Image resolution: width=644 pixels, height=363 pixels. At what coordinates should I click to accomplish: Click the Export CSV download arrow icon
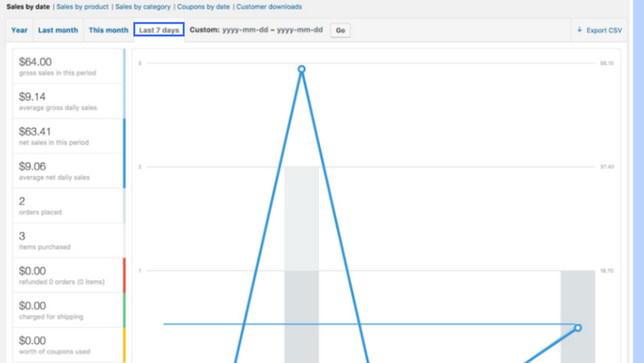click(x=579, y=29)
